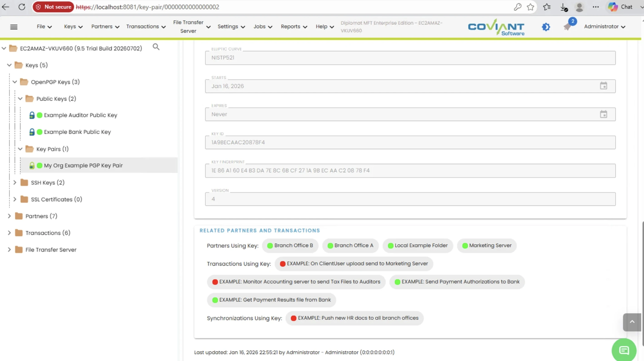Collapse the Key Pairs (1) folder

point(20,149)
